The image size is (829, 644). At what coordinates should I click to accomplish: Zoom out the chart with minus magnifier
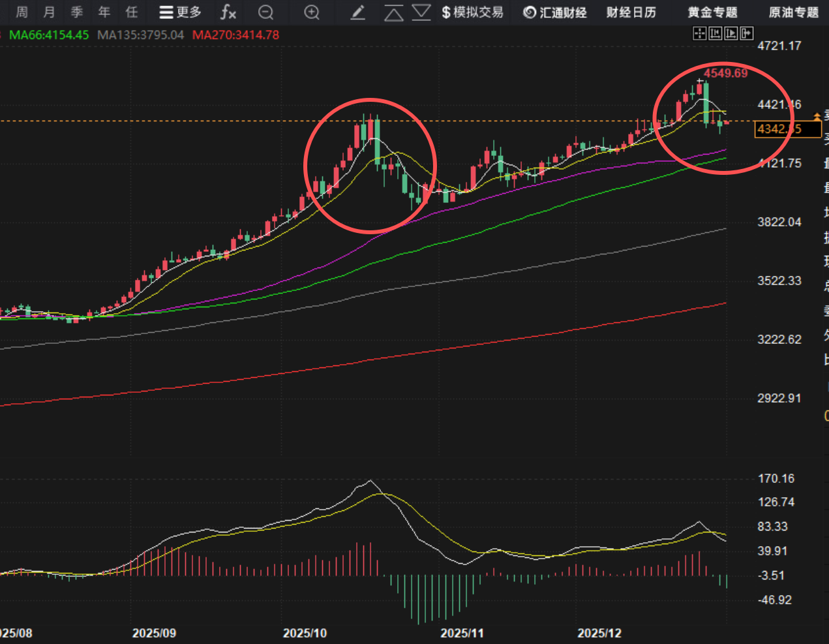266,12
